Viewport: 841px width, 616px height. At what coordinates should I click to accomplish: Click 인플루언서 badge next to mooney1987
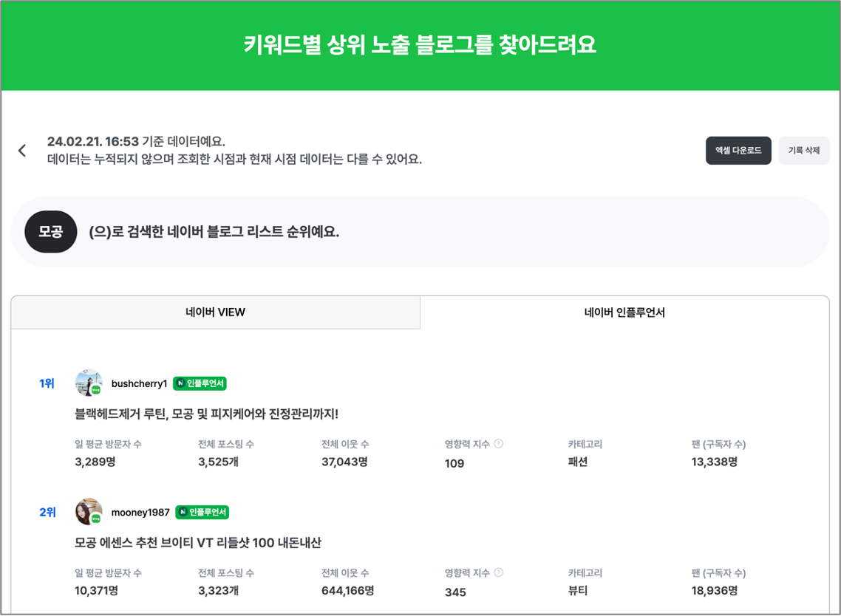(x=202, y=512)
